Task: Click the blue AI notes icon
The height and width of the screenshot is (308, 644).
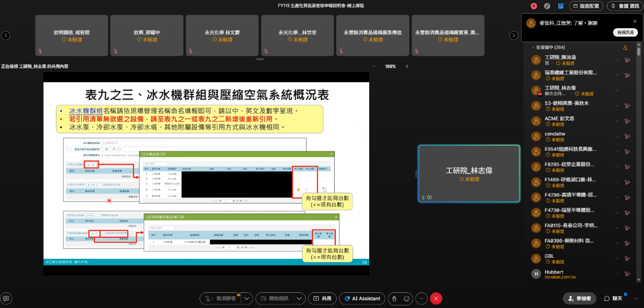Action: pos(561,6)
